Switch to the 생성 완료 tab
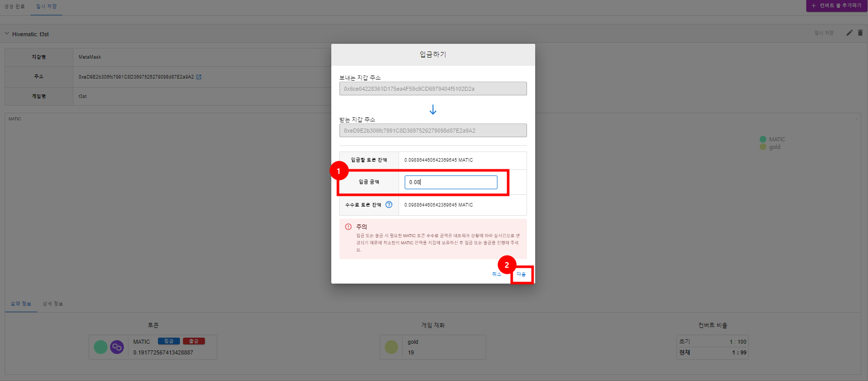The width and height of the screenshot is (868, 381). click(15, 6)
